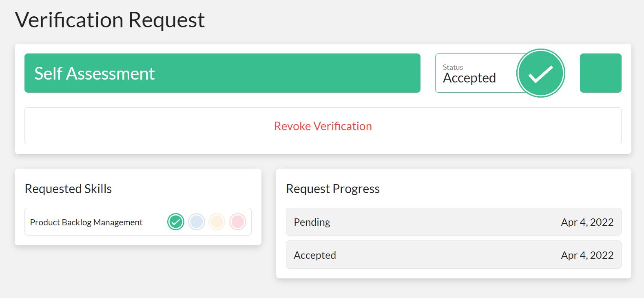This screenshot has width=644, height=298.
Task: Click the Requested Skills heading
Action: (x=68, y=189)
